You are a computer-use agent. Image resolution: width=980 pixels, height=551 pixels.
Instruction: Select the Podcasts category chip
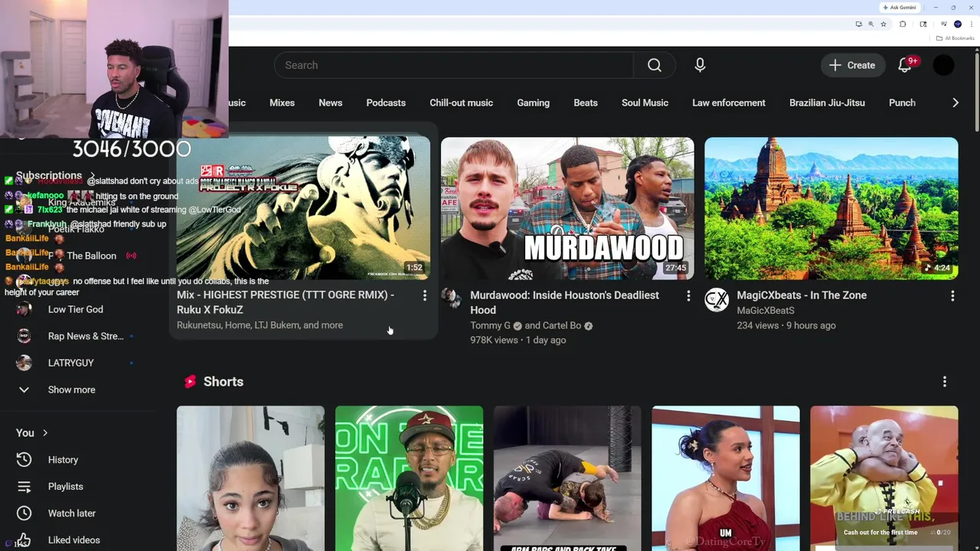coord(386,103)
